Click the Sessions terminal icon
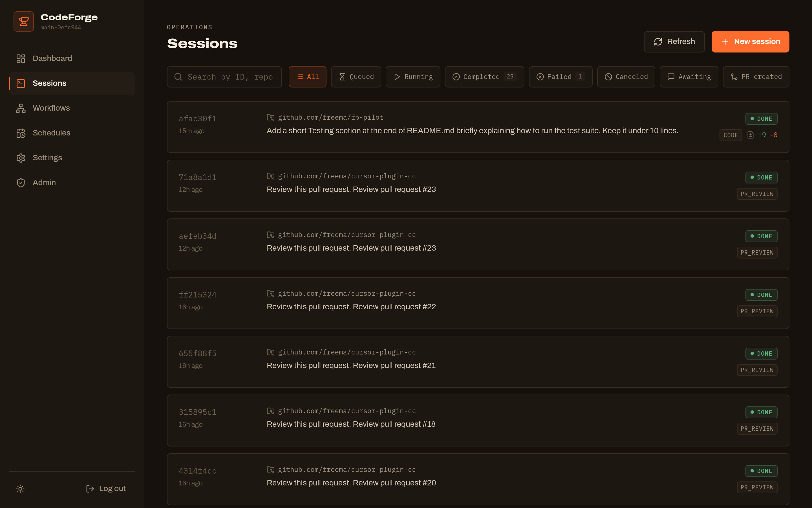The width and height of the screenshot is (812, 508). (21, 83)
